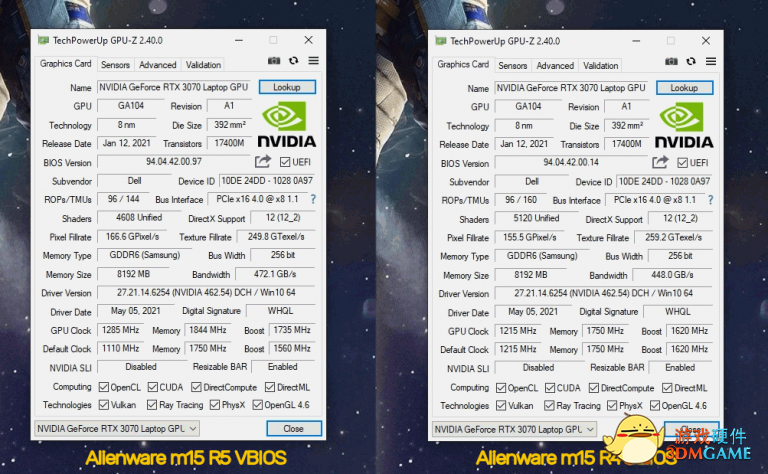Toggle UEFI checkbox in right R4 window
Image resolution: width=768 pixels, height=474 pixels.
[682, 163]
